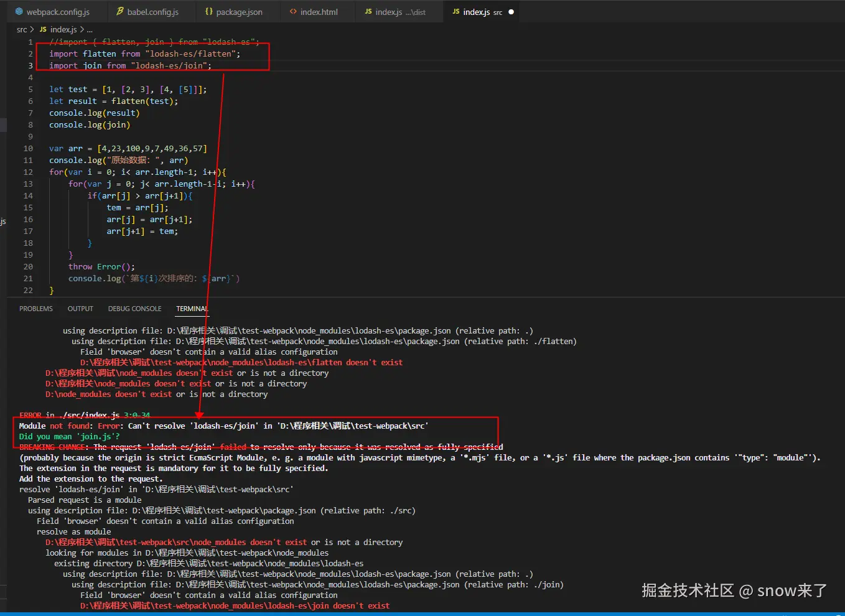Open the DEBUG CONSOLE panel tab
The image size is (845, 616).
pos(134,309)
